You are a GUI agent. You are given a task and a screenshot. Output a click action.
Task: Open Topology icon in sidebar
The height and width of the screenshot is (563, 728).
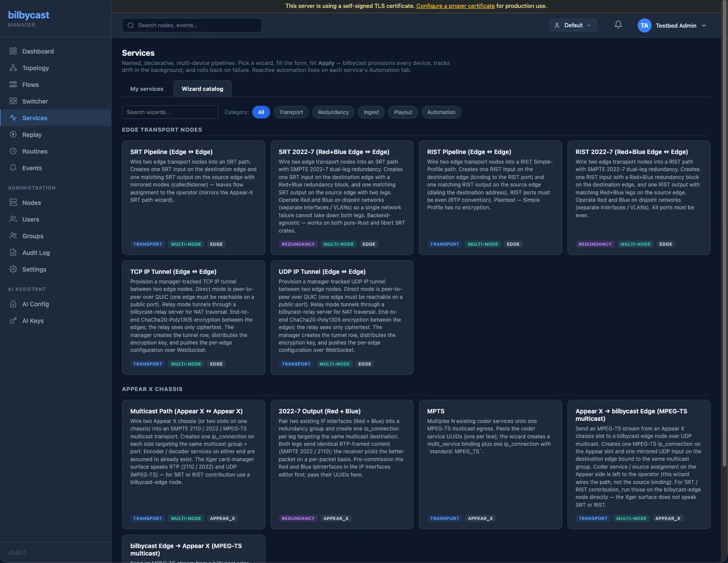[13, 68]
